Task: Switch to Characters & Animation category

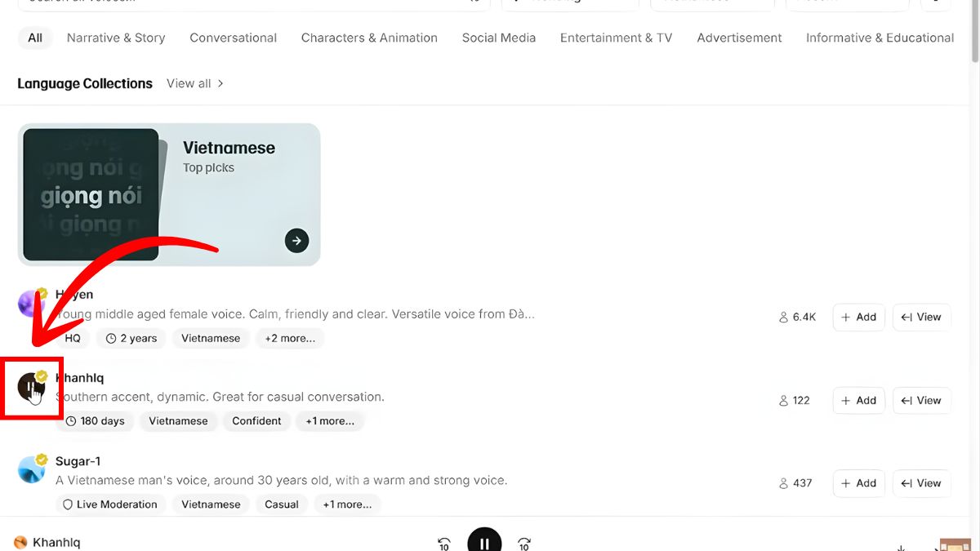Action: pos(369,38)
